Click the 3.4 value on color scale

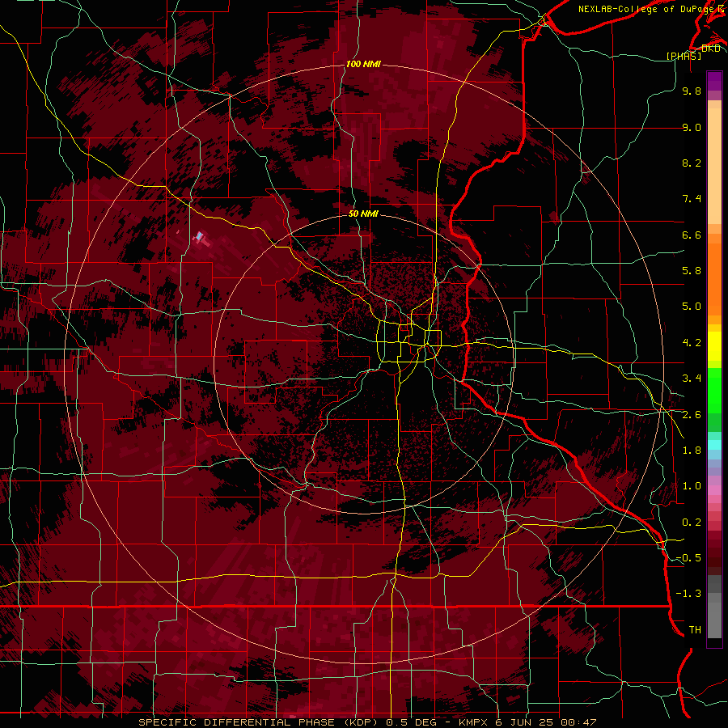(x=692, y=379)
